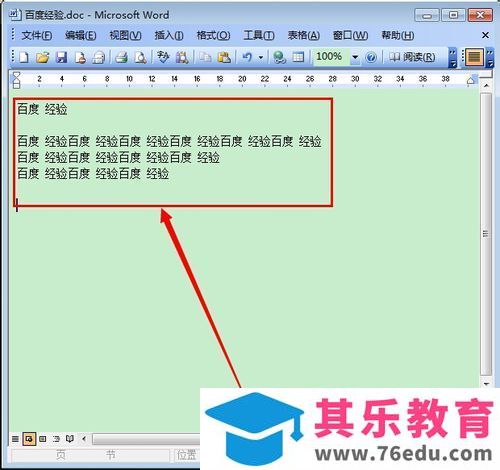500x470 pixels.
Task: Click the first line text 百度 经验
Action: [42, 109]
